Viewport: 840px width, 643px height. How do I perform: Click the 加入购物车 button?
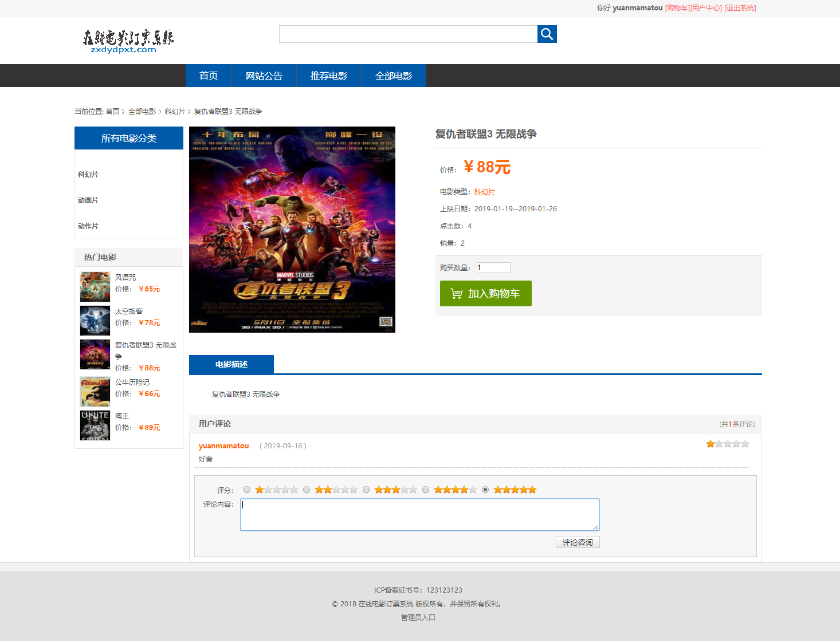click(x=485, y=293)
